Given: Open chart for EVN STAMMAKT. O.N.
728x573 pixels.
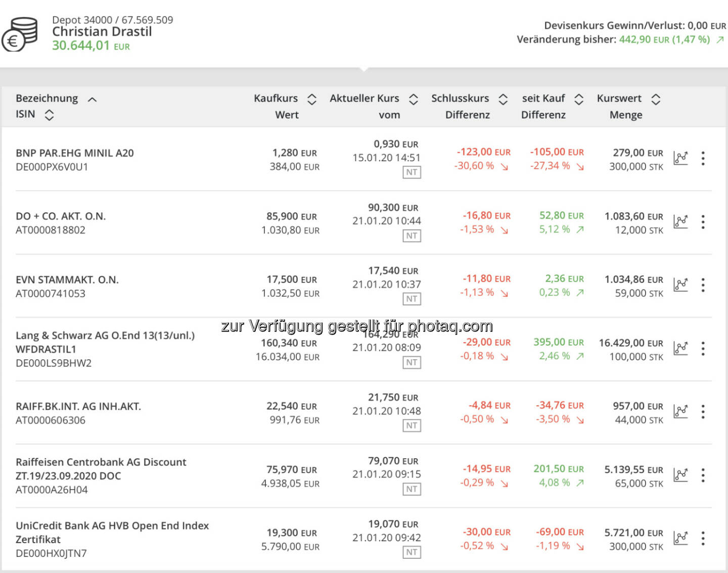Looking at the screenshot, I should [681, 284].
